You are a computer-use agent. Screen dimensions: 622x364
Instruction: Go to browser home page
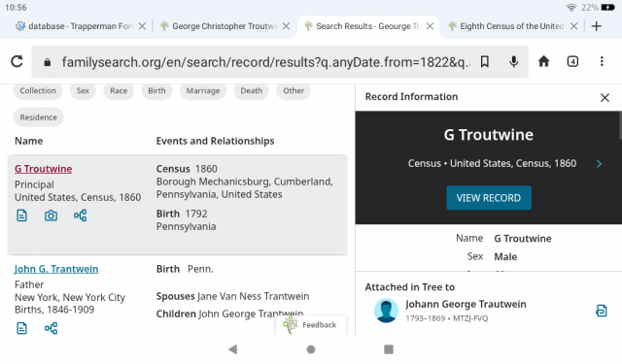(x=543, y=61)
